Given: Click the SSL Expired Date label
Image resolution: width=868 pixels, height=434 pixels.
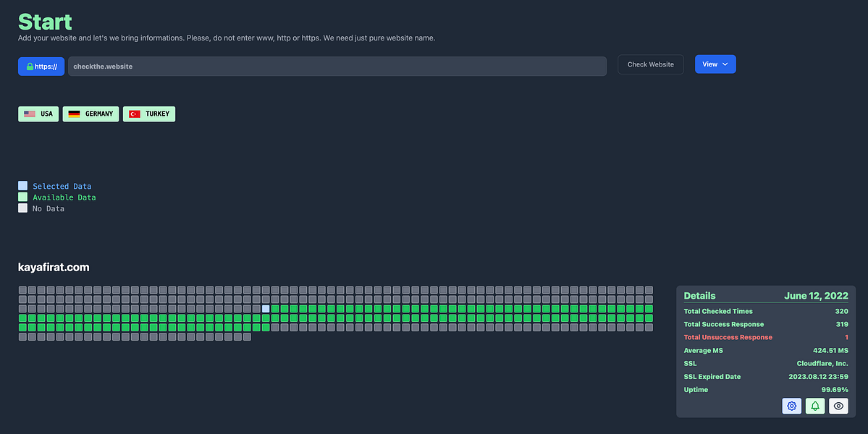Looking at the screenshot, I should [712, 377].
